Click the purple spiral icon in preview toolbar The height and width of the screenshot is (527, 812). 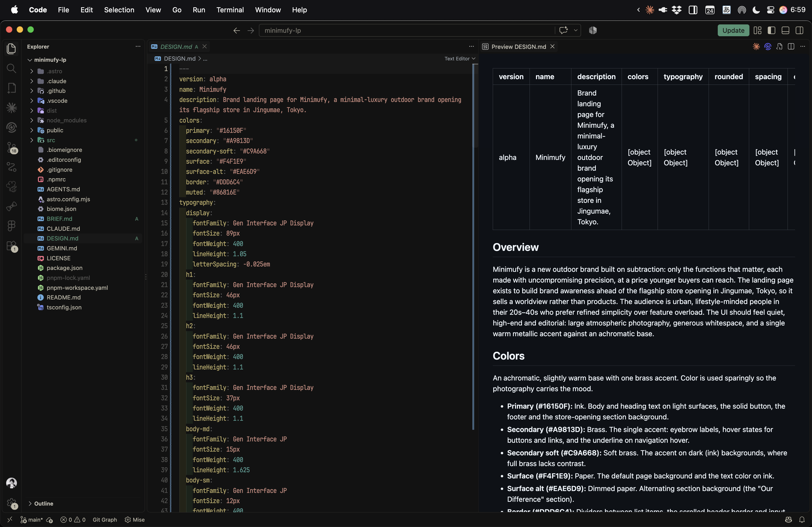point(768,47)
